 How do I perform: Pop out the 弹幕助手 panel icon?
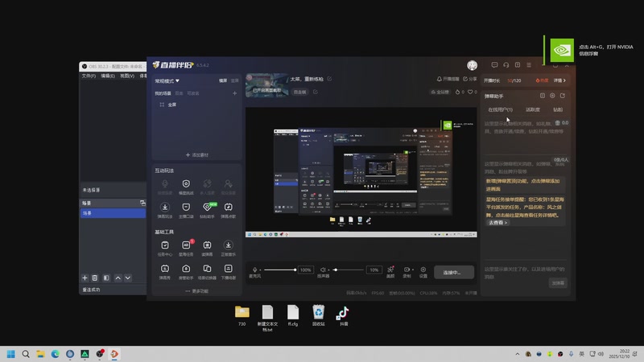(x=563, y=96)
